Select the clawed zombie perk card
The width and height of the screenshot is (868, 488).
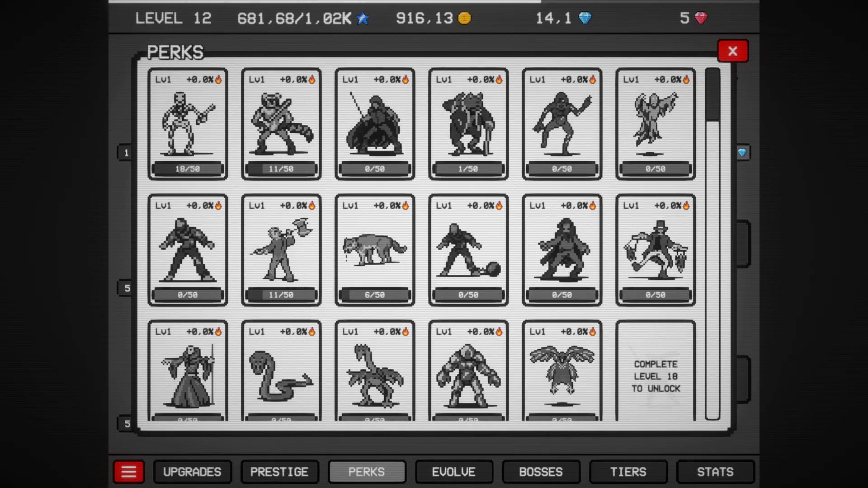click(x=562, y=124)
